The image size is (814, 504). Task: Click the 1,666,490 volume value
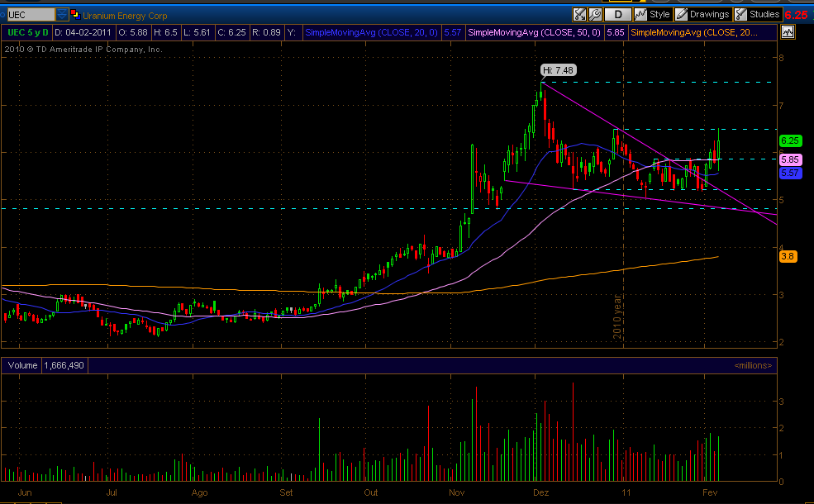pos(64,365)
